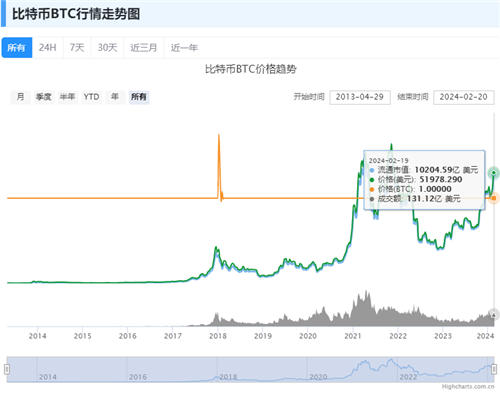This screenshot has height=396, width=500.
Task: Click tooltip price value 51978.290
Action: [x=441, y=179]
